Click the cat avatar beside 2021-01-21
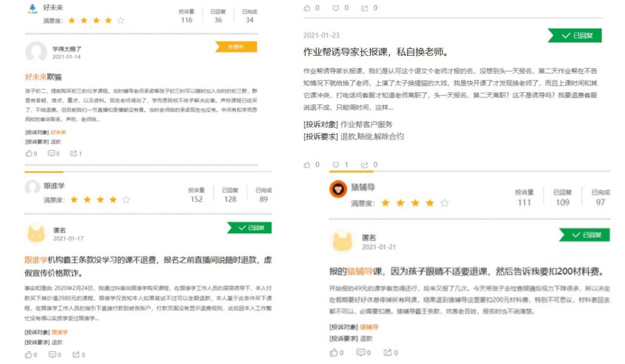 tap(343, 241)
